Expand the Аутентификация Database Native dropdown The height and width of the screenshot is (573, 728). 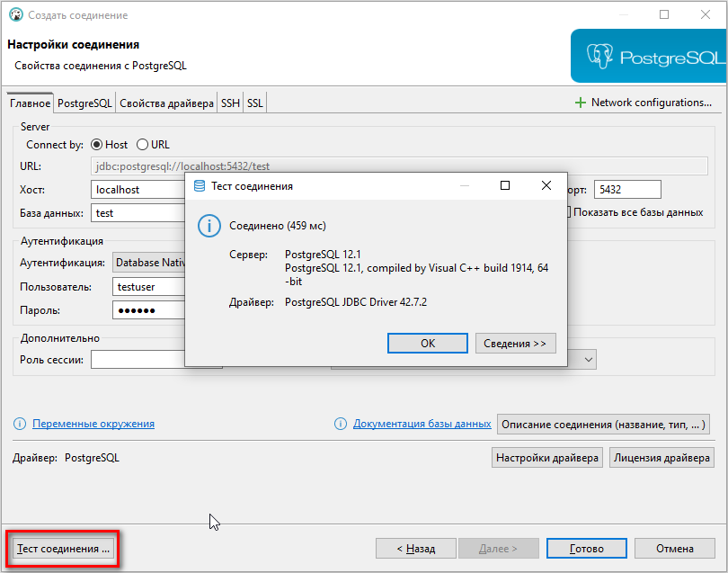click(x=148, y=263)
